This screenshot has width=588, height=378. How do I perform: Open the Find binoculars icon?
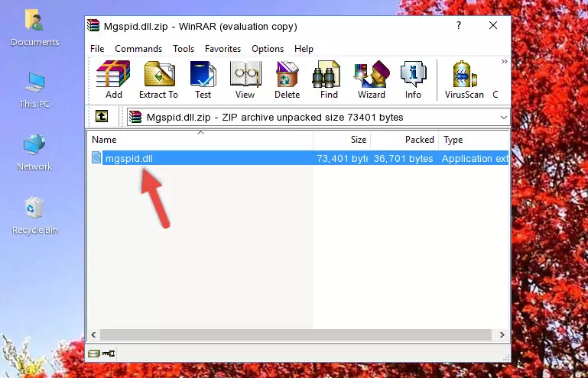[x=329, y=79]
